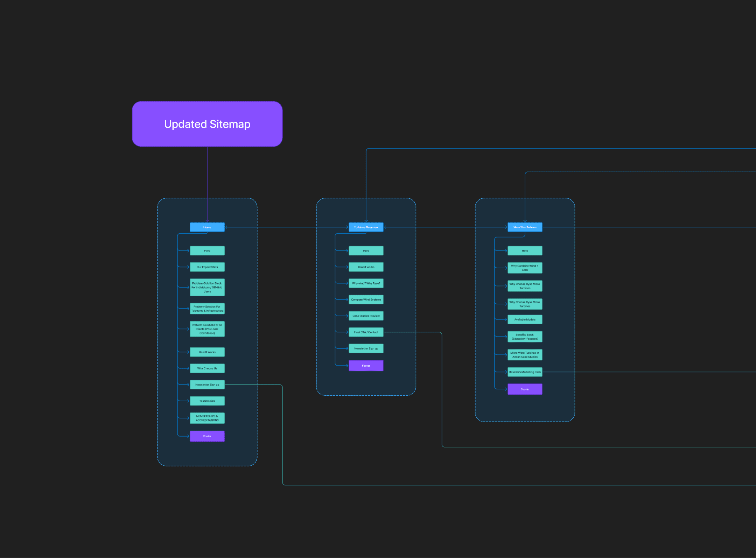Image resolution: width=756 pixels, height=558 pixels.
Task: Select the Home page node
Action: pos(207,227)
